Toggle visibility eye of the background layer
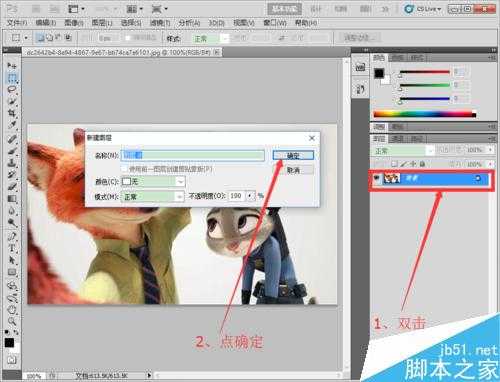Image resolution: width=500 pixels, height=382 pixels. tap(377, 179)
